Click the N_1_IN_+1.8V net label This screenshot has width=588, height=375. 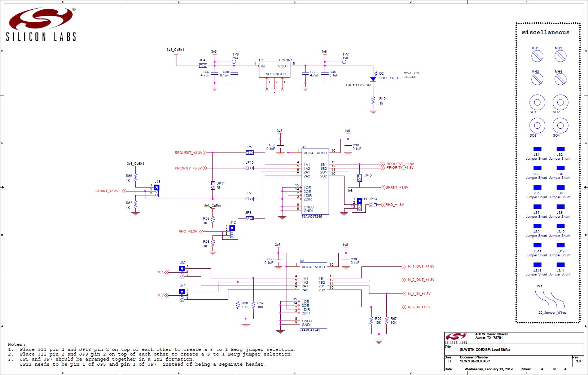pos(419,294)
